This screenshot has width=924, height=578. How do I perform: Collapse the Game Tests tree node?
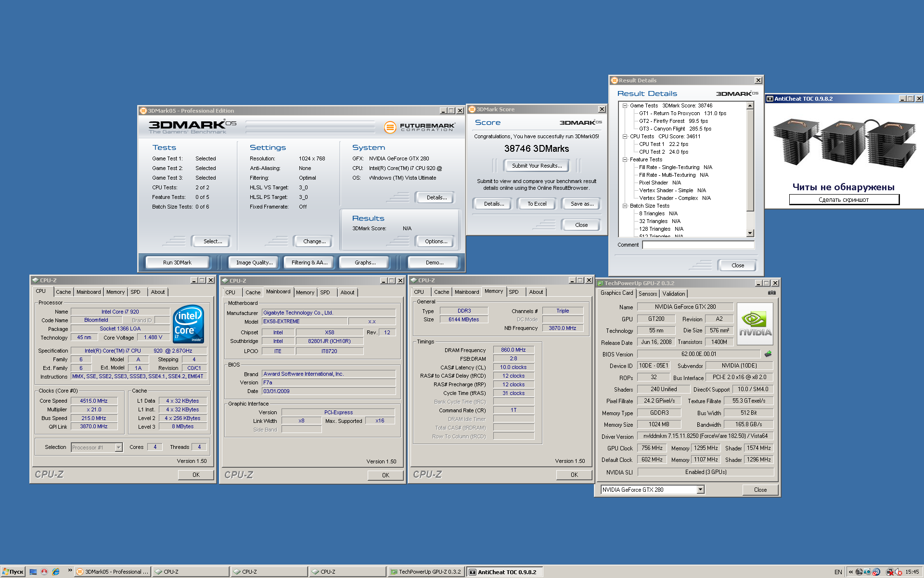click(625, 105)
